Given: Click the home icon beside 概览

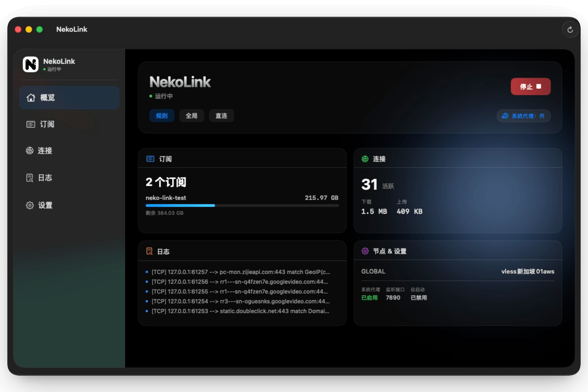Looking at the screenshot, I should [31, 98].
